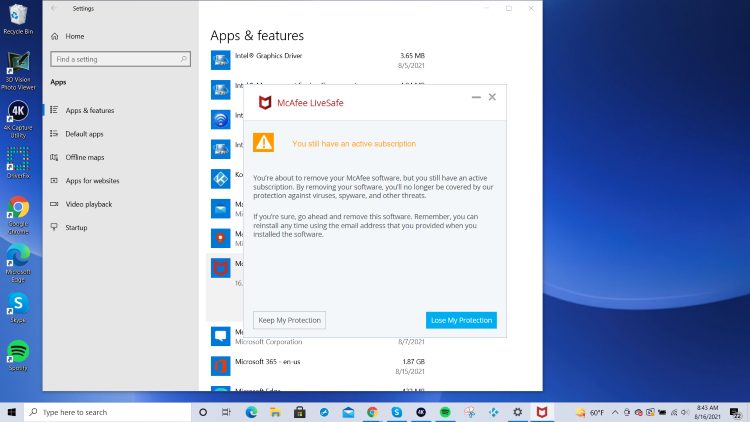Show hidden system tray icons
The image size is (750, 422).
click(x=615, y=412)
